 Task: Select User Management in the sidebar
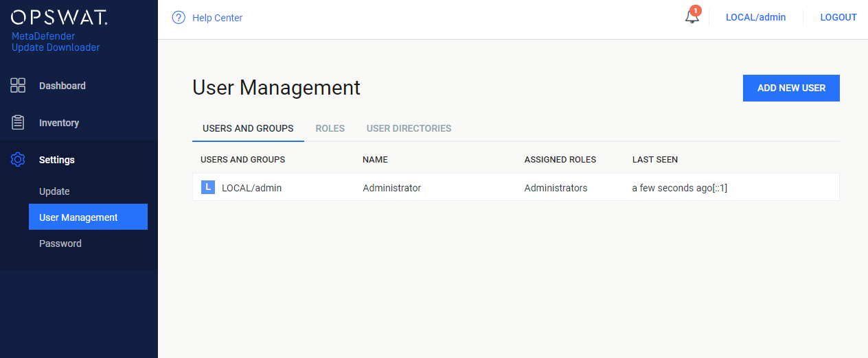tap(88, 217)
